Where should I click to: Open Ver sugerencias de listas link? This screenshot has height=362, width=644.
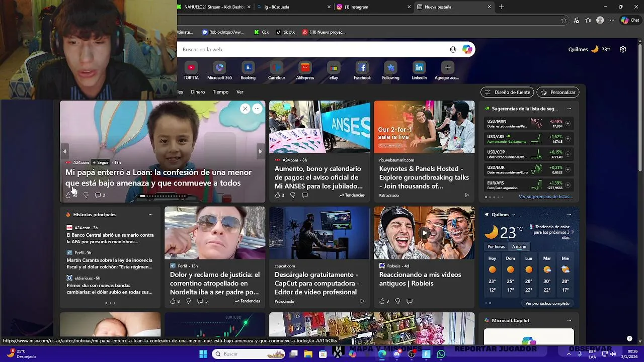point(546,197)
